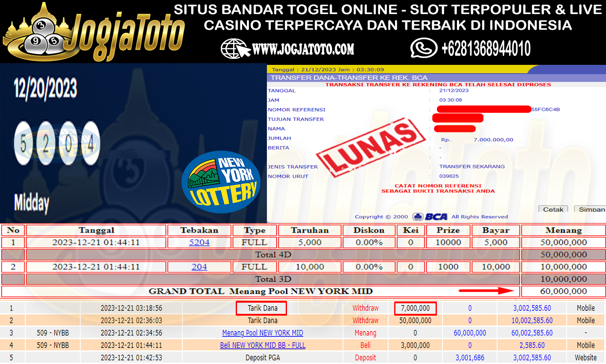Click 509 - NYBB in row 3
The width and height of the screenshot is (606, 364).
click(53, 333)
